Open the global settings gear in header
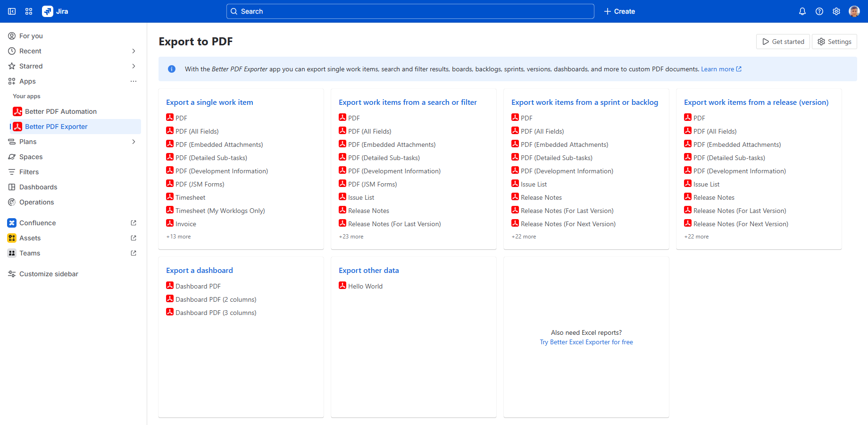This screenshot has width=868, height=425. (836, 11)
